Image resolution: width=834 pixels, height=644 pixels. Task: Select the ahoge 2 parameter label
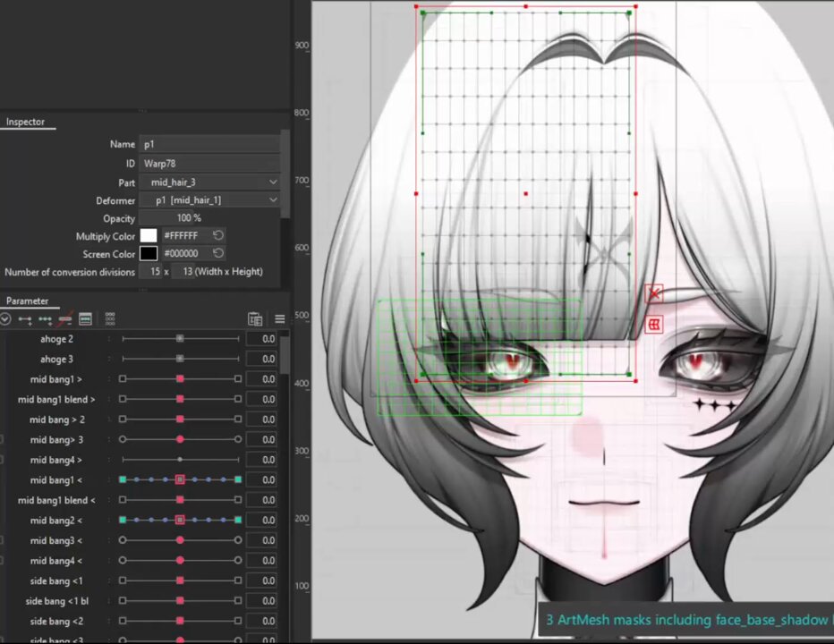56,339
